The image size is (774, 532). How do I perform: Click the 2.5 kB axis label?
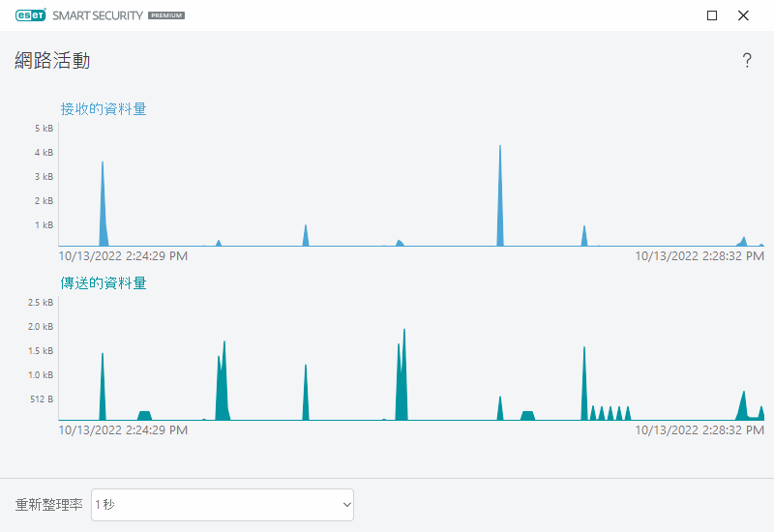(41, 303)
